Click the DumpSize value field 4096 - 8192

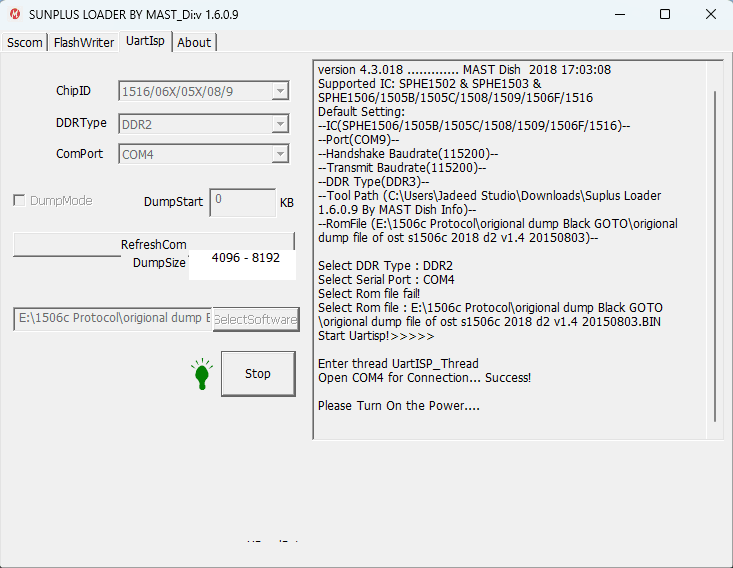click(x=242, y=264)
